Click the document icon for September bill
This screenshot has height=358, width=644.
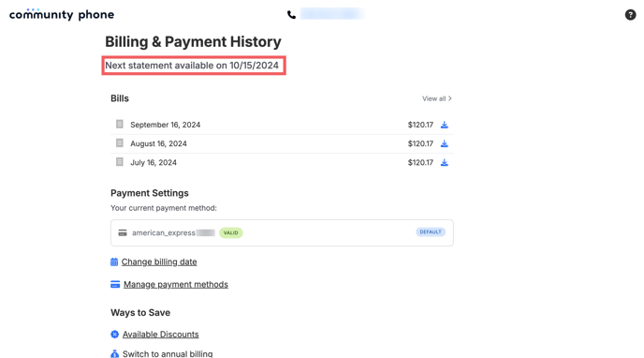tap(120, 124)
